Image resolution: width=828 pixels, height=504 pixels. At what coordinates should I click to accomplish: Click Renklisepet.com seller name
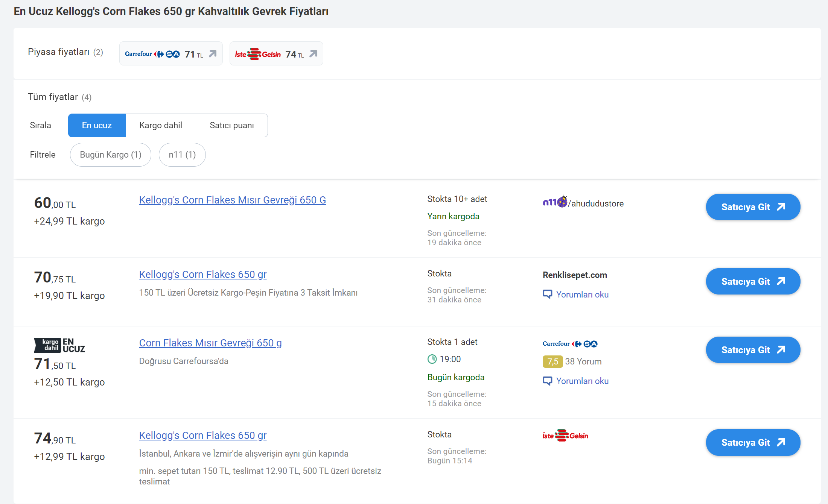(575, 275)
